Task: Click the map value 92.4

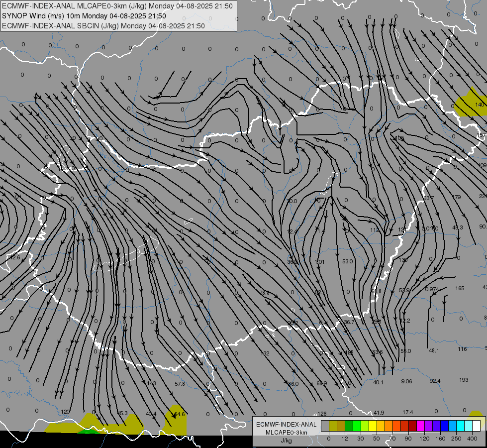Action: pyautogui.click(x=435, y=381)
